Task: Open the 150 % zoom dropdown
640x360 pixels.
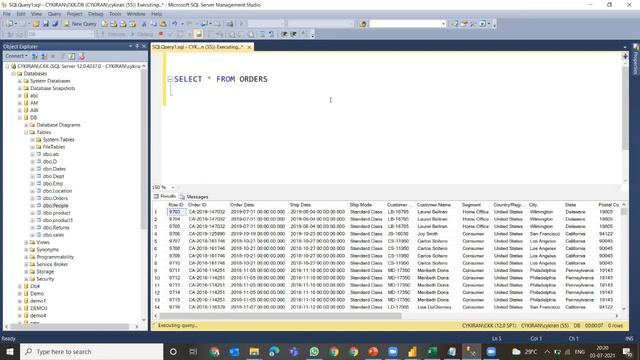Action: click(173, 187)
